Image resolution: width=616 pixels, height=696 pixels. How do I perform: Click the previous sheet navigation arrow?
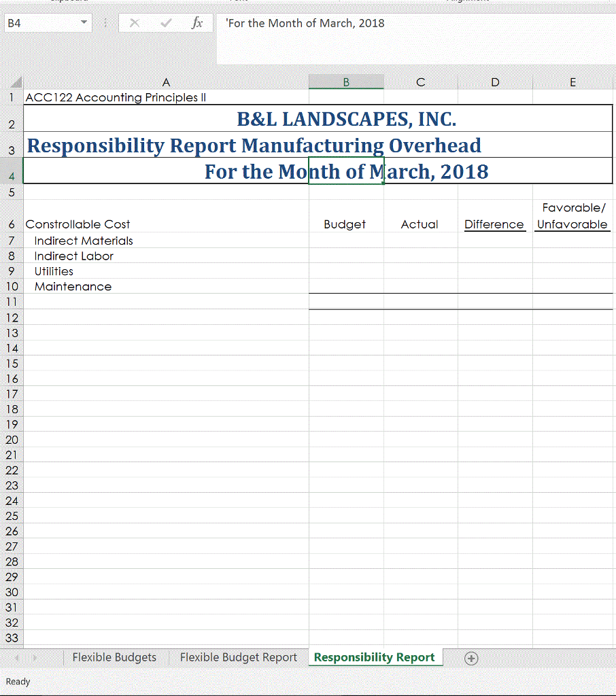(x=16, y=658)
